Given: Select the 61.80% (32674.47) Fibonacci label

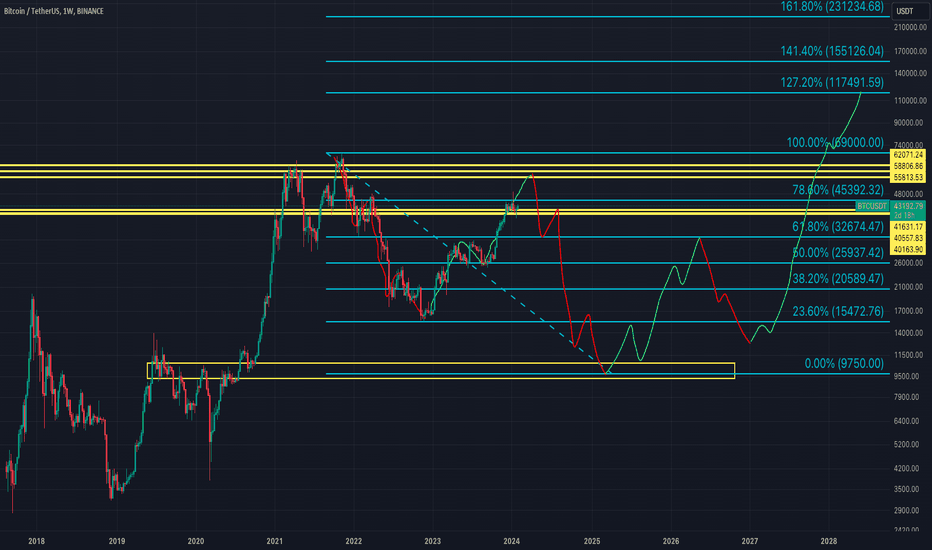Looking at the screenshot, I should coord(837,227).
